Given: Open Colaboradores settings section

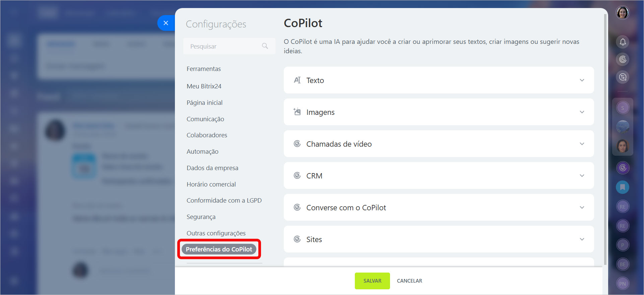Looking at the screenshot, I should [x=207, y=135].
